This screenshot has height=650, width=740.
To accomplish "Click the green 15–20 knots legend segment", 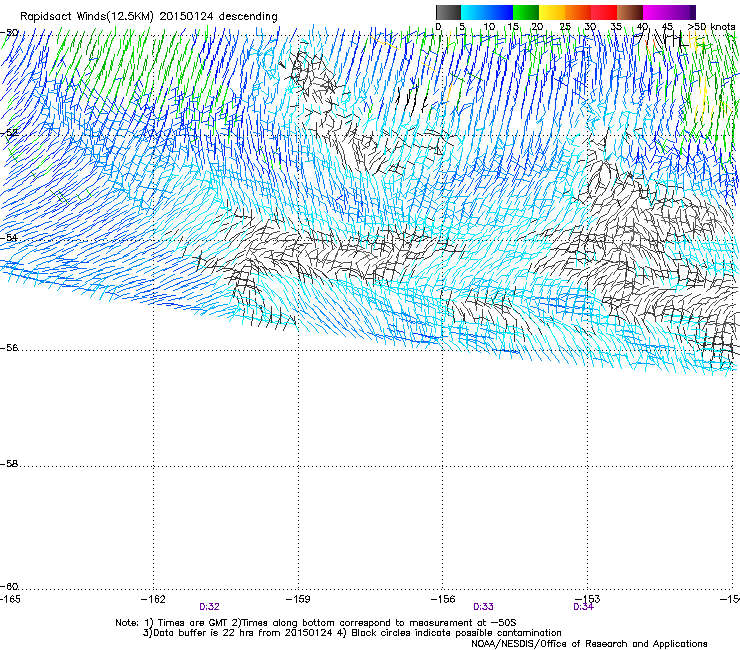I will [526, 12].
